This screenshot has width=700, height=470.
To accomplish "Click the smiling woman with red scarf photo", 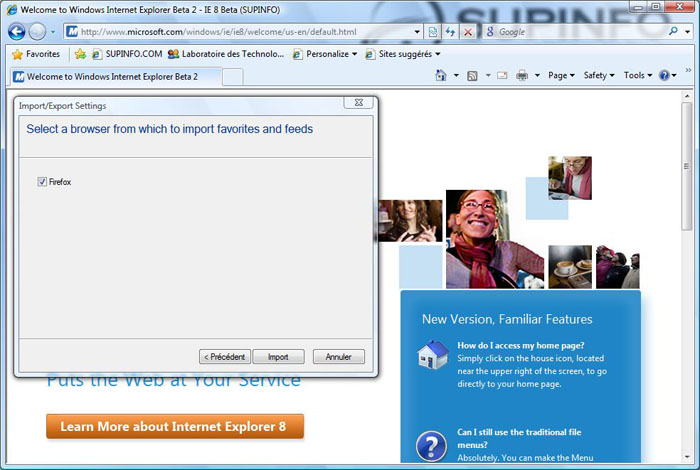I will (x=494, y=239).
